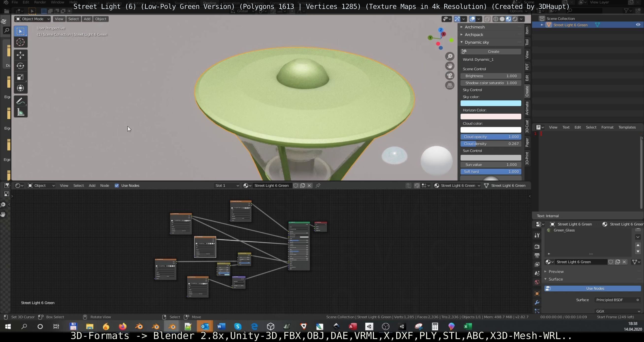
Task: Open the Add menu in the viewport header
Action: tap(87, 19)
